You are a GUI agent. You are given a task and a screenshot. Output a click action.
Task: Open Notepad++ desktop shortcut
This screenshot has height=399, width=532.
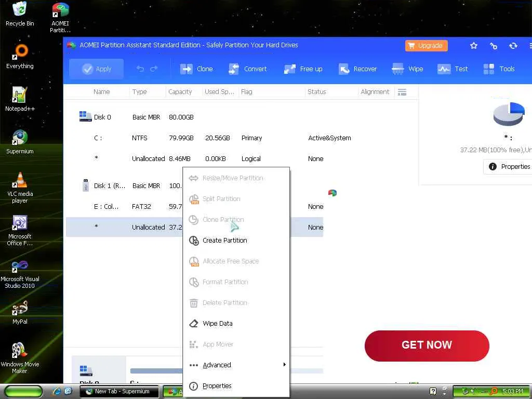click(20, 99)
